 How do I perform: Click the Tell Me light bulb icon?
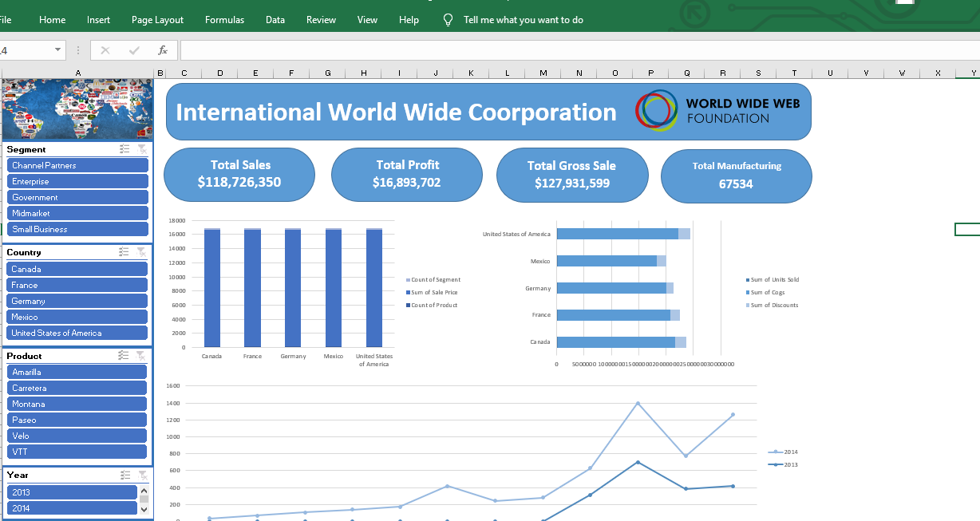coord(448,20)
